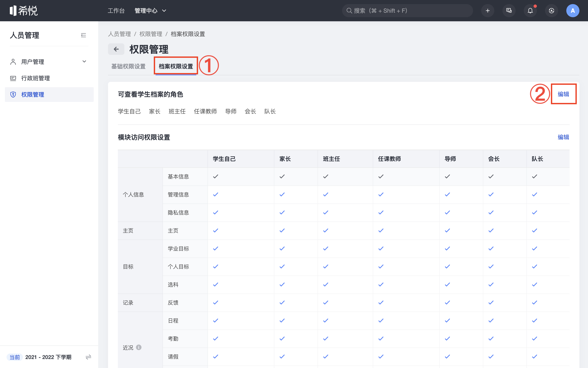Click the 主页 checkmark for 任课教师
Image resolution: width=588 pixels, height=368 pixels.
coord(381,230)
